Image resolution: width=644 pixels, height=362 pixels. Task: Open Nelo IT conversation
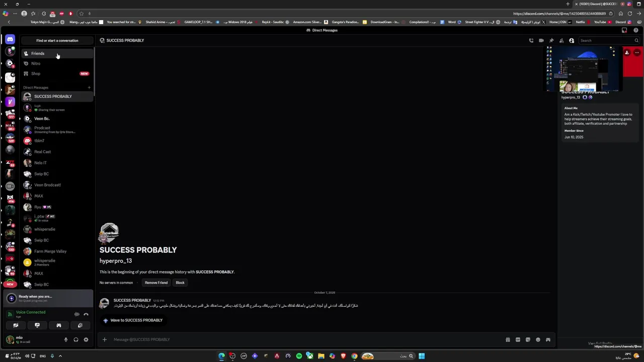[x=57, y=163]
